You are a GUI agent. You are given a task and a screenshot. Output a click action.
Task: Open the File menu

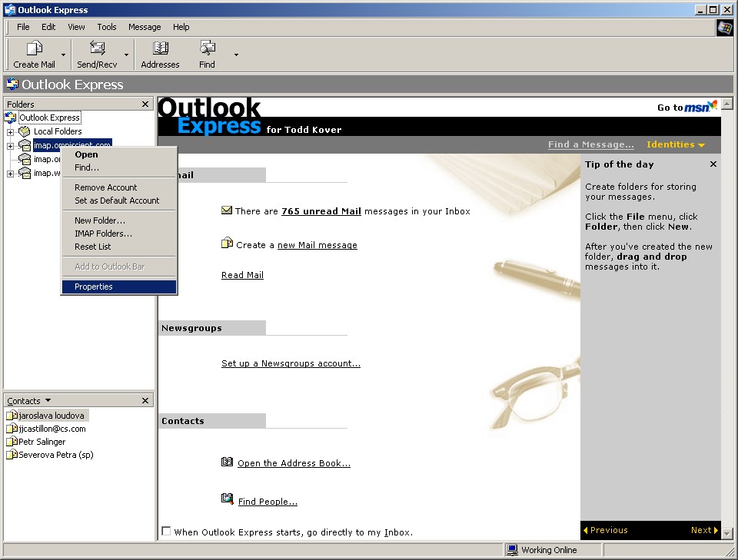pyautogui.click(x=23, y=27)
